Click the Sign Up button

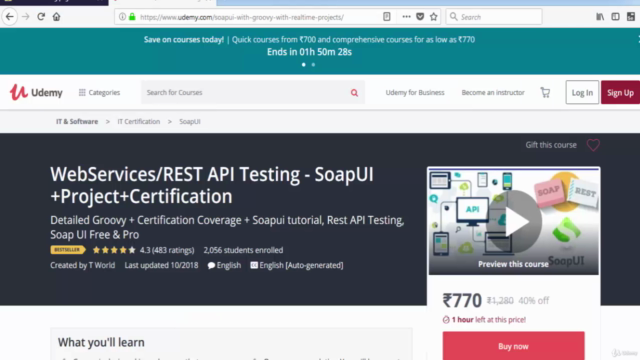[620, 93]
